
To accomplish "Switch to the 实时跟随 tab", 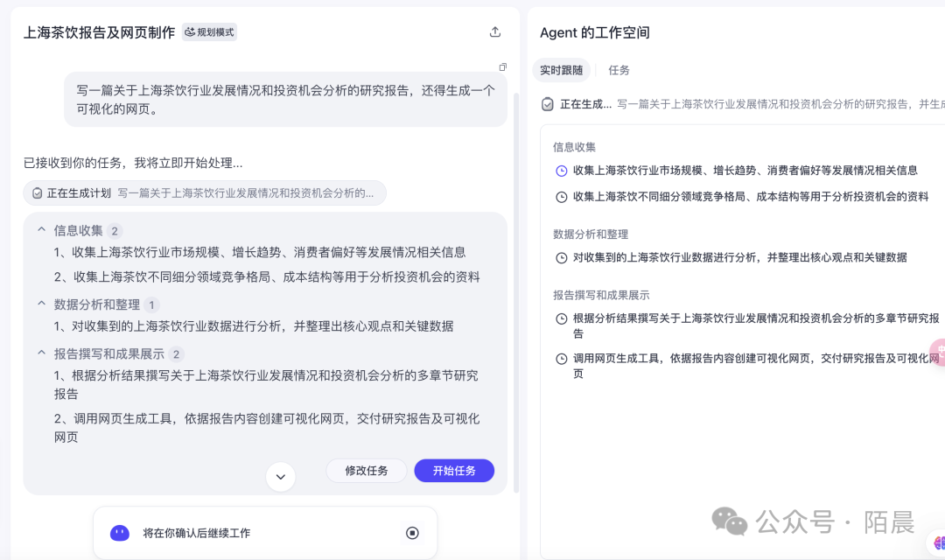I will click(x=562, y=70).
